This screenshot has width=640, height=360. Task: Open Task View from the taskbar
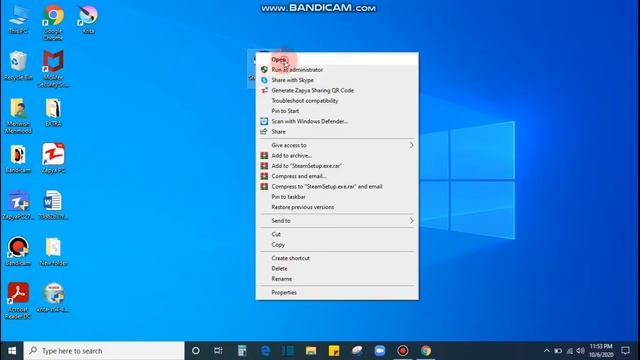218,351
